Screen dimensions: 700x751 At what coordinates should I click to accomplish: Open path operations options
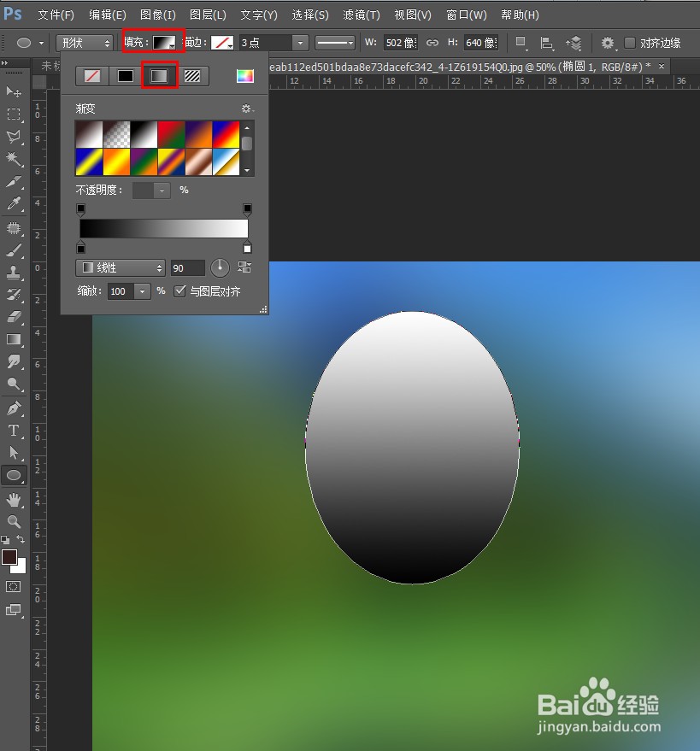[521, 43]
